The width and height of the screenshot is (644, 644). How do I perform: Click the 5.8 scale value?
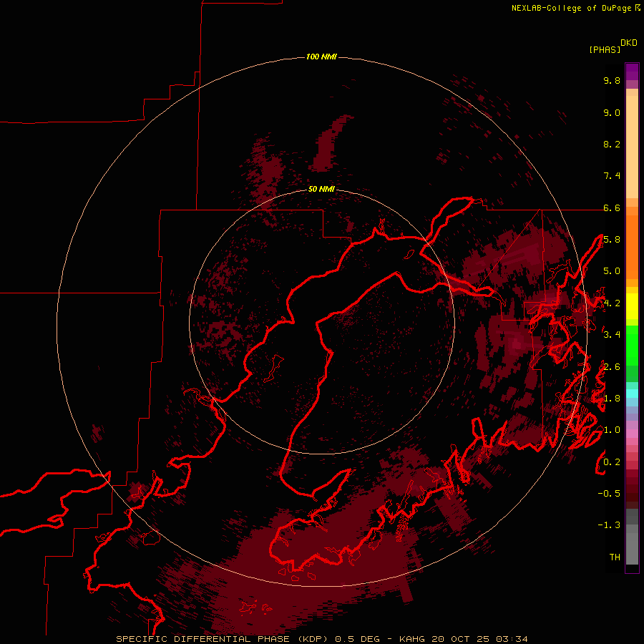coord(612,240)
